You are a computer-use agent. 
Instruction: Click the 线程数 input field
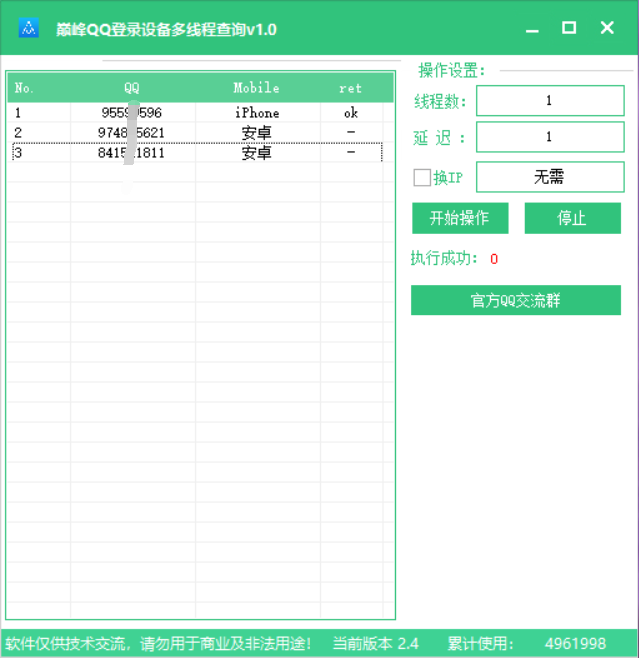click(548, 101)
